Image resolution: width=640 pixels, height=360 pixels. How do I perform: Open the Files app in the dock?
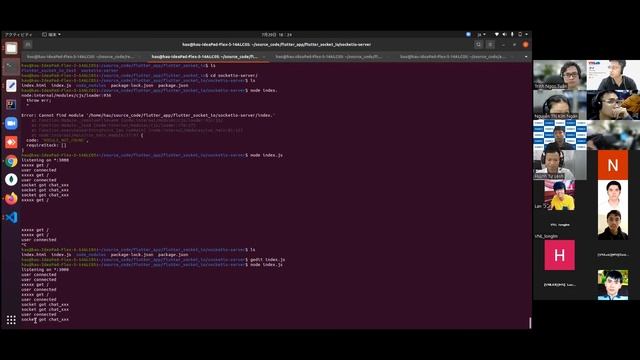[x=11, y=48]
